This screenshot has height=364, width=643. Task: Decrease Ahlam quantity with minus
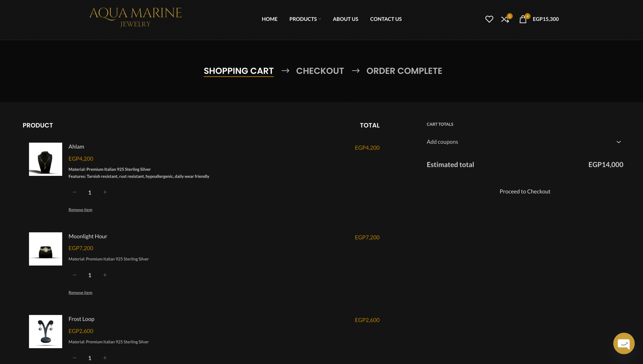[75, 192]
